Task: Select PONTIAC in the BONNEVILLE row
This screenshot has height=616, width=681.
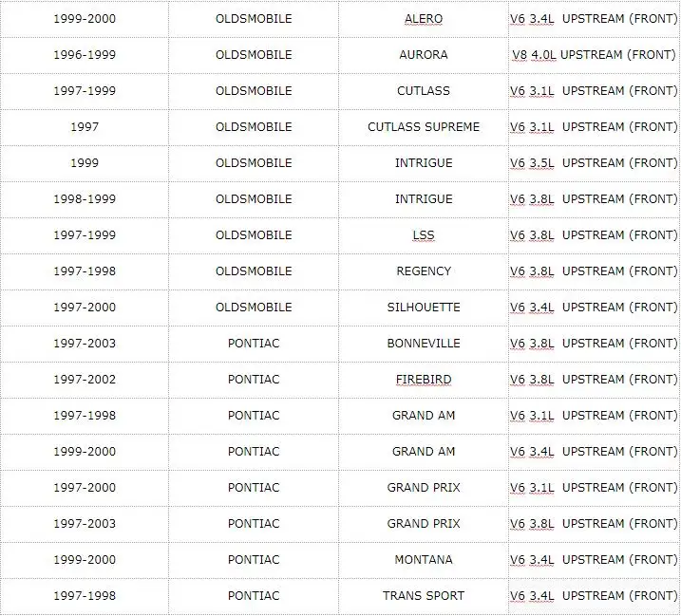Action: click(x=254, y=343)
